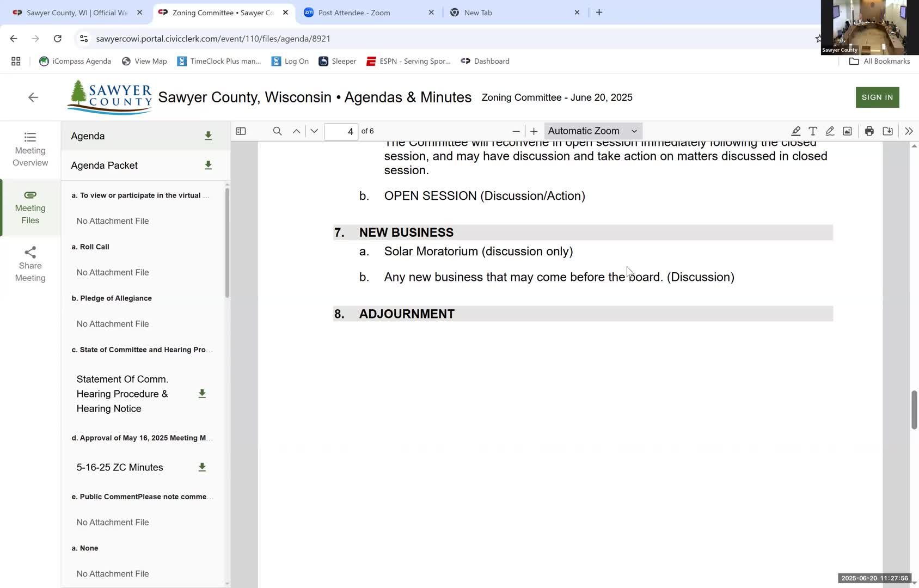Image resolution: width=919 pixels, height=588 pixels.
Task: Select the 5-16-25 ZC Minutes attachment
Action: point(120,467)
